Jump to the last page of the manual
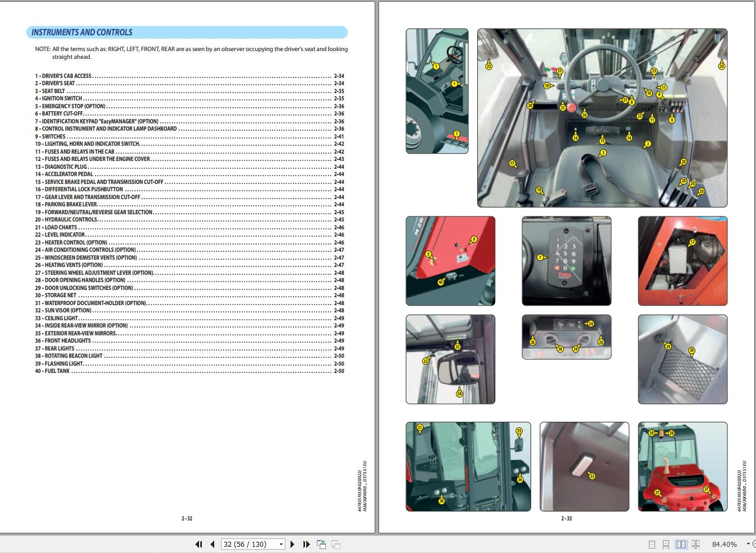Screen dimensions: 756x553 (307, 544)
